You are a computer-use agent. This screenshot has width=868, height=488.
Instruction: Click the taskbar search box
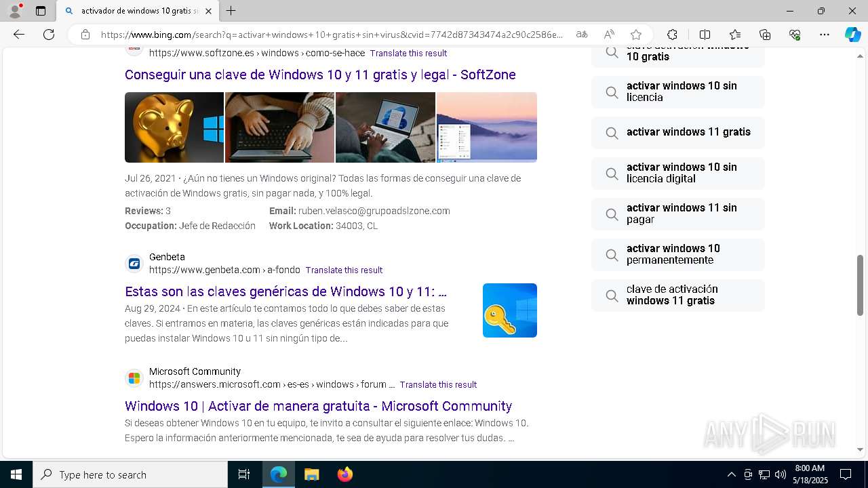click(130, 474)
